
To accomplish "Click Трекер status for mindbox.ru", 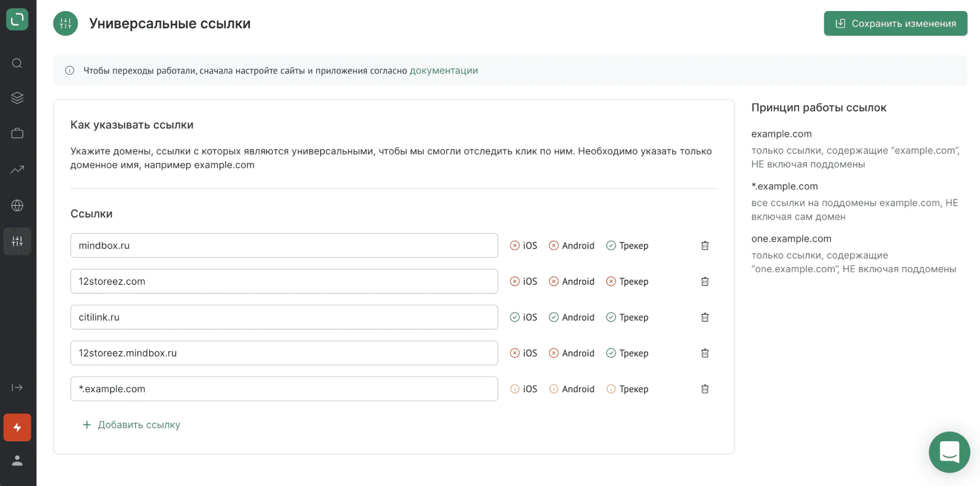I will (627, 246).
